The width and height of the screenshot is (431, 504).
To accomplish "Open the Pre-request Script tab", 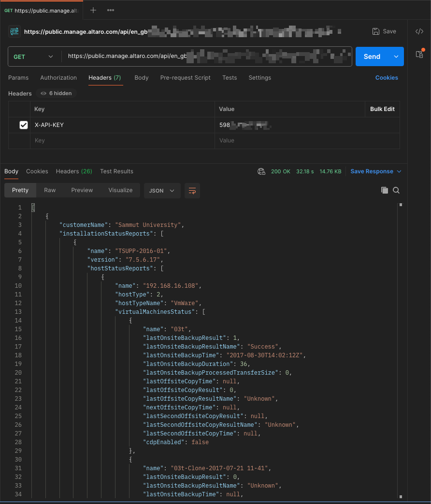I will pos(185,78).
